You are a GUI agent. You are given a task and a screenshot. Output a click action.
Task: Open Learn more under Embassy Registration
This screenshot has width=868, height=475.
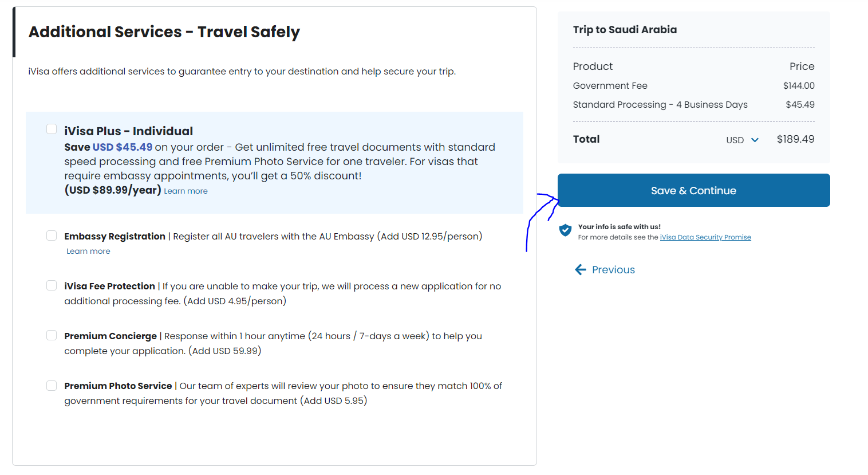coord(88,252)
